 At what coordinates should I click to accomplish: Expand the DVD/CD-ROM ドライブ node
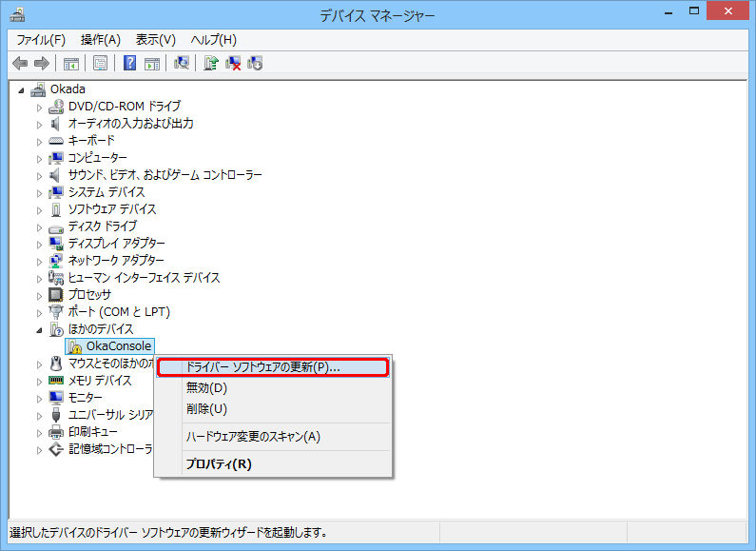tap(40, 108)
